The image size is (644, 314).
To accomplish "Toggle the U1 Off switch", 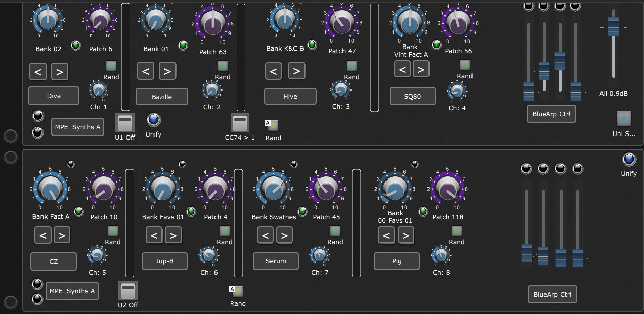I will (124, 122).
